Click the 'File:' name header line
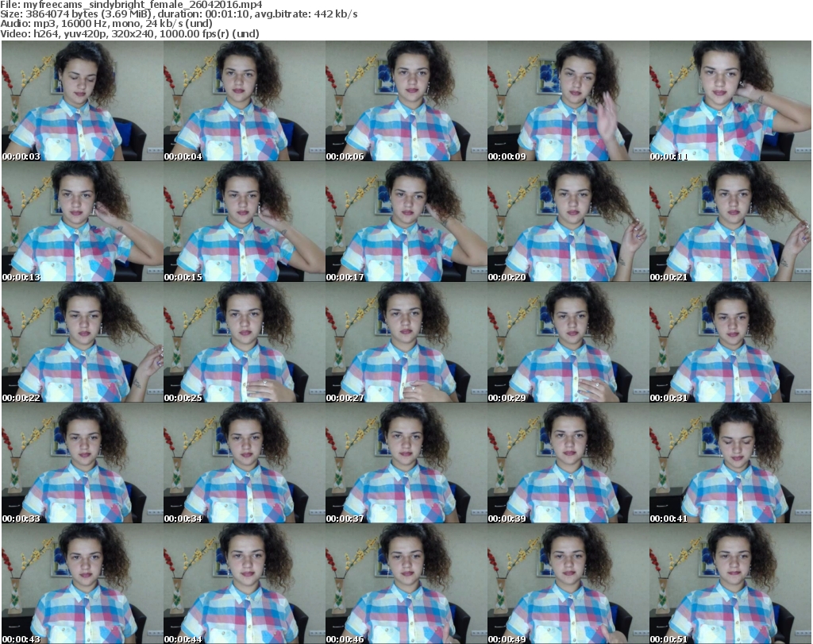 131,5
